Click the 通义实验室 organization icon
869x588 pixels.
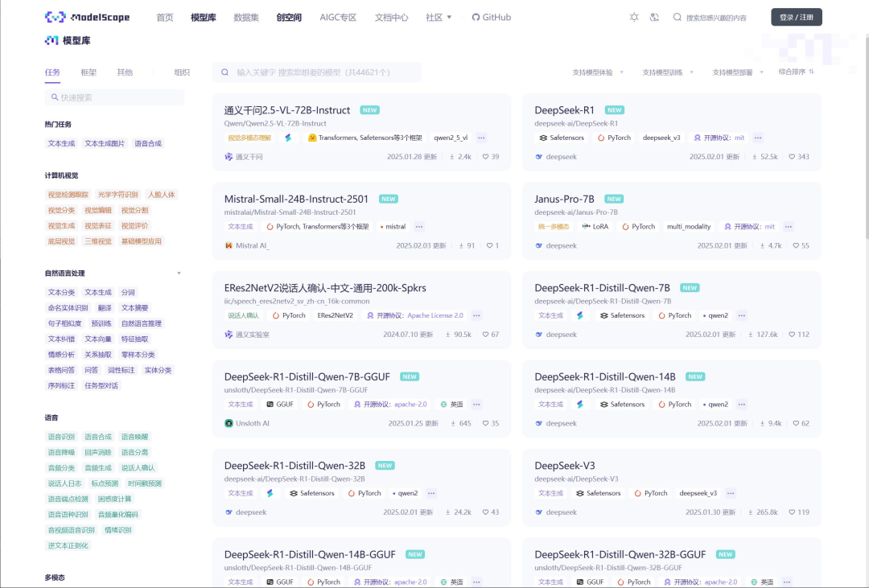[x=229, y=334]
